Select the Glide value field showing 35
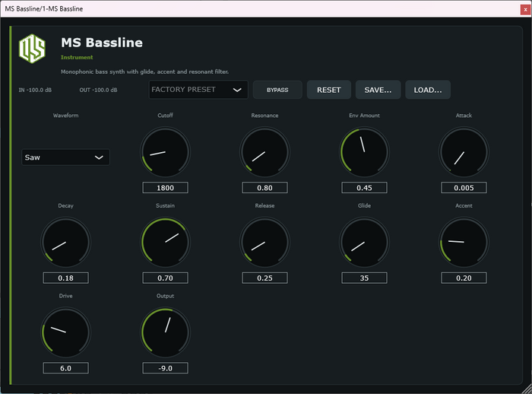The image size is (532, 394). click(x=364, y=278)
